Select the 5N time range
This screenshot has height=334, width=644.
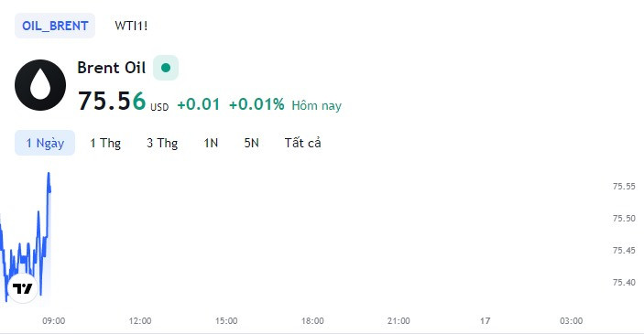[251, 143]
